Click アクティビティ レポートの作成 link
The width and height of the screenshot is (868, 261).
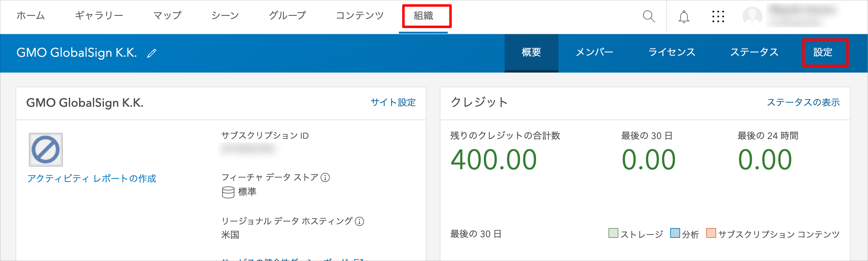92,179
